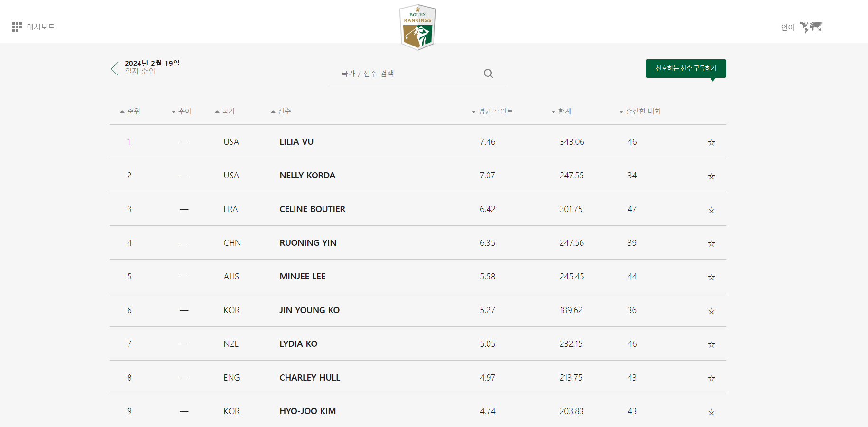This screenshot has width=868, height=427.
Task: Click the star icon for Jin Young Ko
Action: [x=711, y=311]
